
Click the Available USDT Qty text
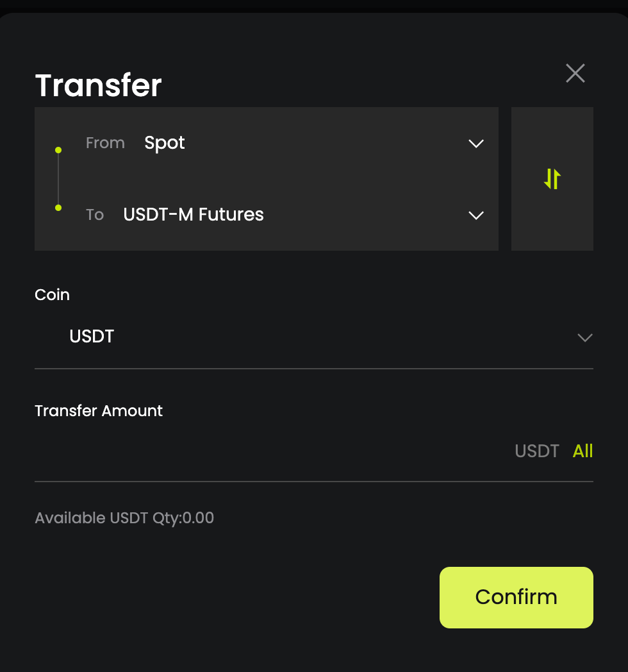(124, 518)
